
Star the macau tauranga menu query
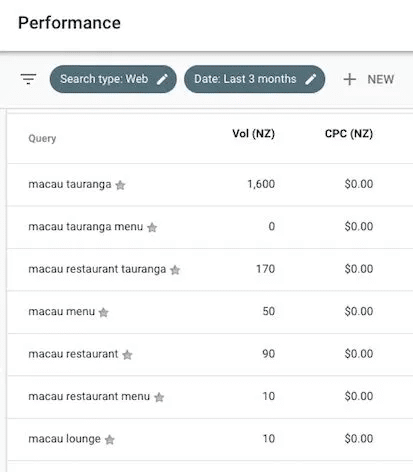coord(152,227)
